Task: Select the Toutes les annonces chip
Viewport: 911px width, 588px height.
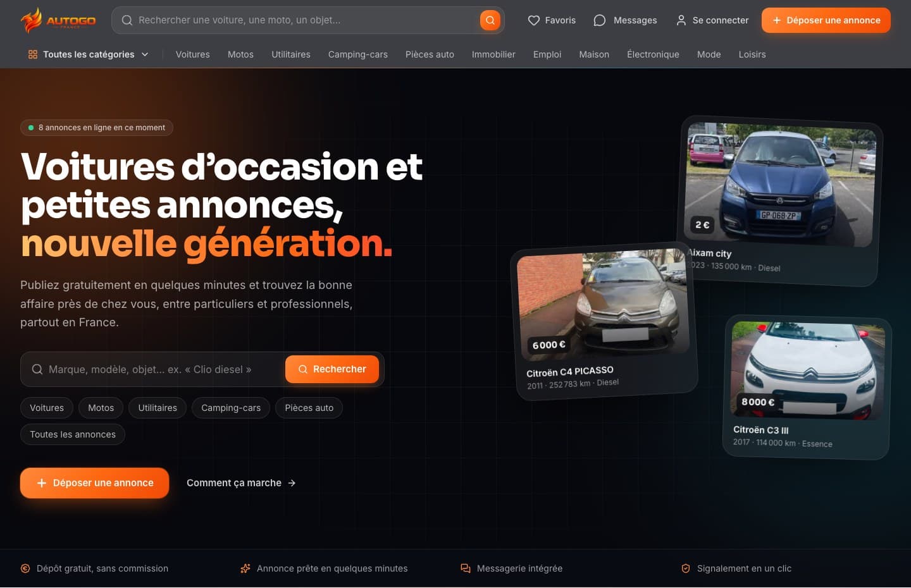Action: click(73, 434)
